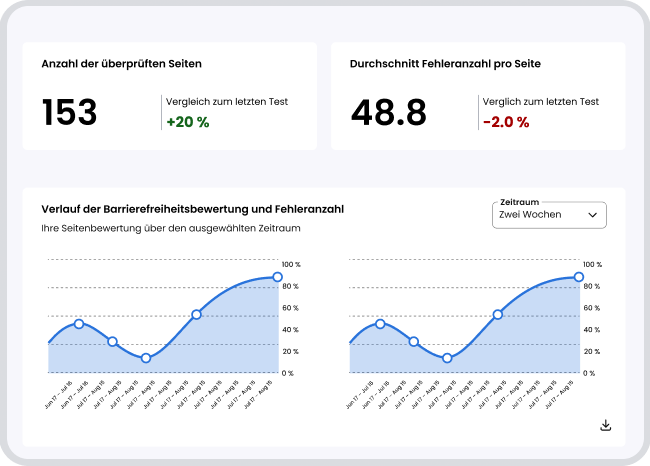Viewport: 650px width, 466px height.
Task: Expand the chevron arrow in the Zeitraum selector
Action: 592,215
